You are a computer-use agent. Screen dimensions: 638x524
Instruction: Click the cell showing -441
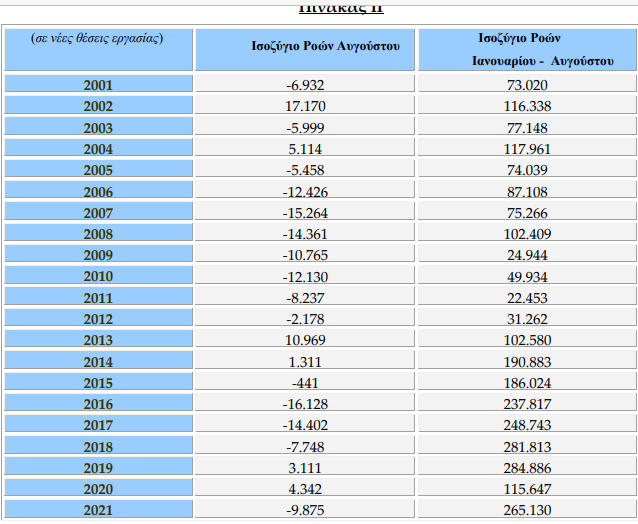pos(305,384)
